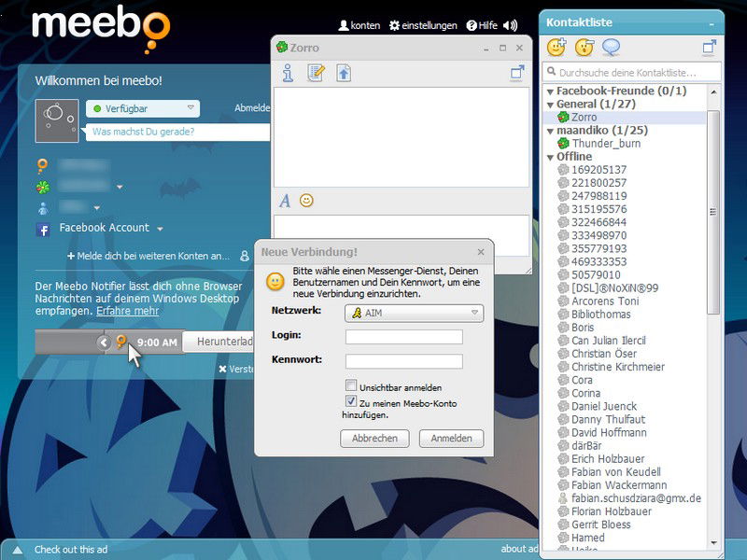This screenshot has height=560, width=747.
Task: Click Anmelden button in dialog
Action: click(x=451, y=438)
